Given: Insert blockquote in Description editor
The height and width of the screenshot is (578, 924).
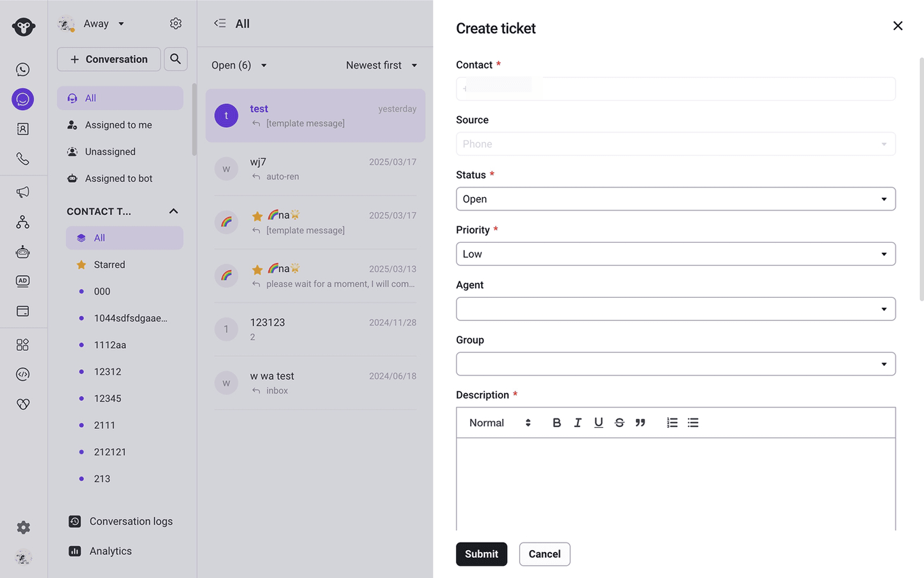Looking at the screenshot, I should [640, 423].
